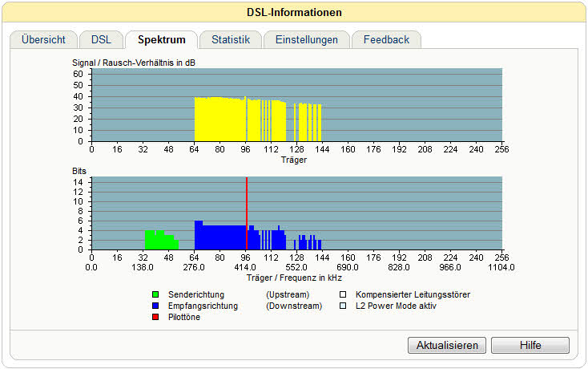Screen dimensions: 588x369
Task: Click the green Senderichtung legend swatch
Action: (x=155, y=294)
